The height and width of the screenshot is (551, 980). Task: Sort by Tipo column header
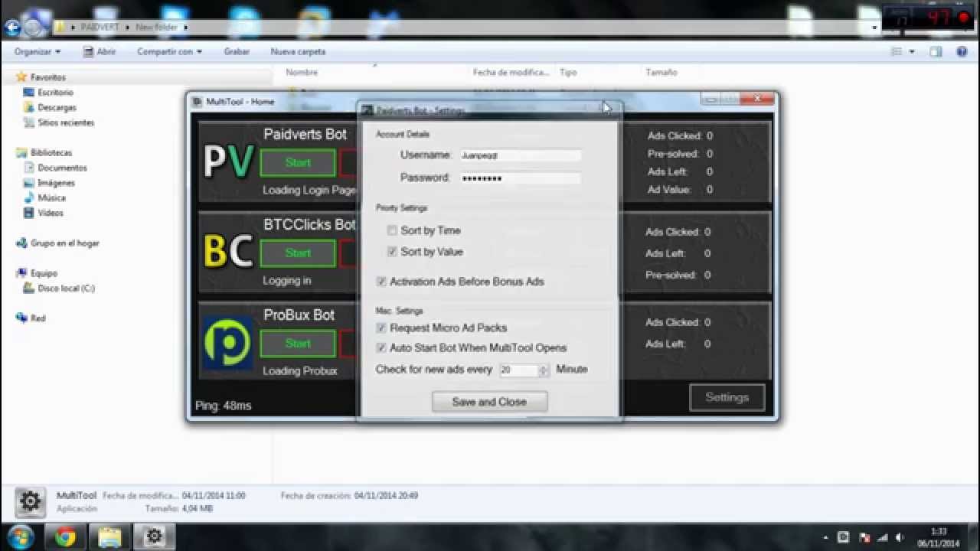click(568, 72)
